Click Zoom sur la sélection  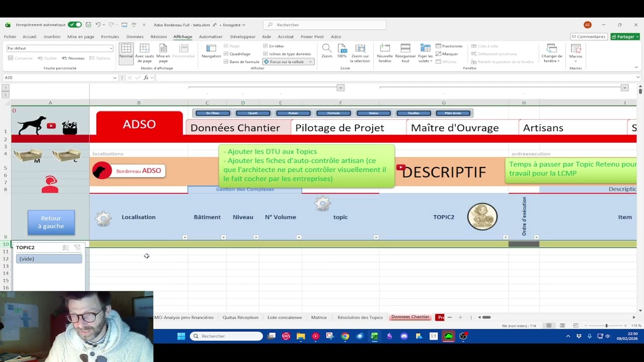pyautogui.click(x=360, y=52)
